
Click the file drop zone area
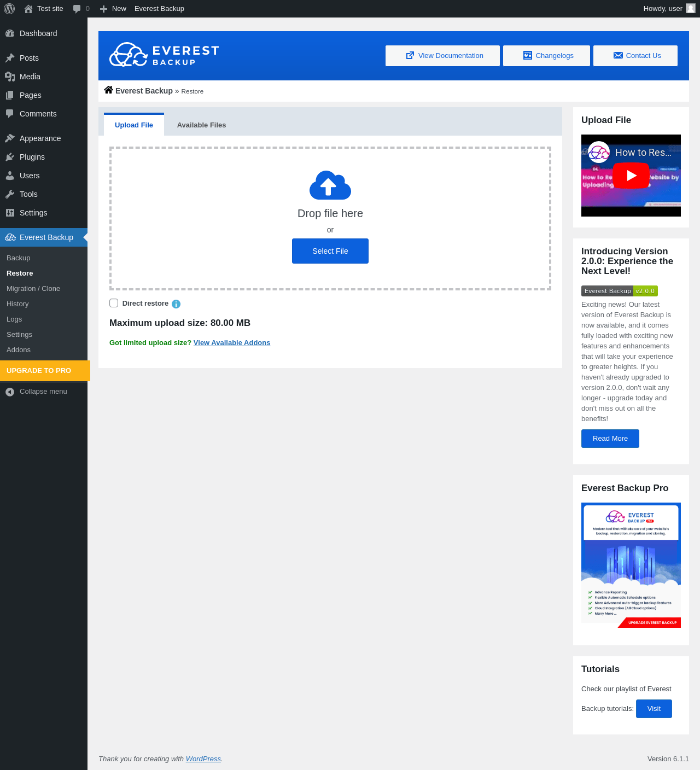[330, 218]
